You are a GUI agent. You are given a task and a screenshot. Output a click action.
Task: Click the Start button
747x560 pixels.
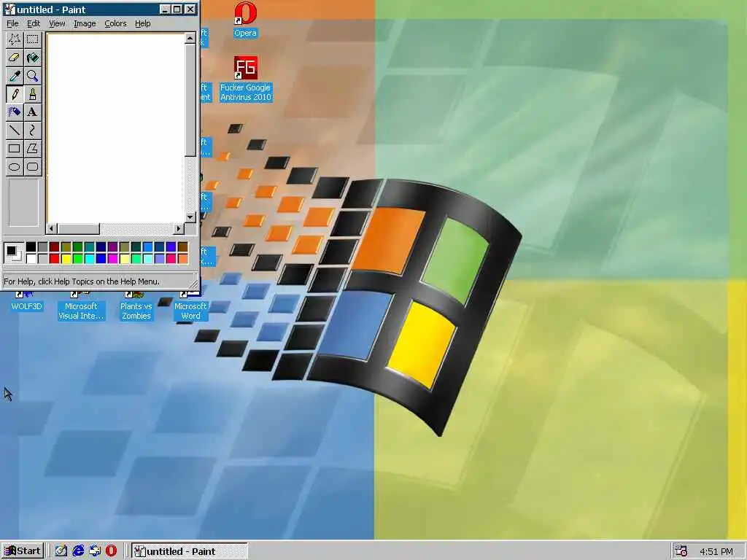[23, 551]
